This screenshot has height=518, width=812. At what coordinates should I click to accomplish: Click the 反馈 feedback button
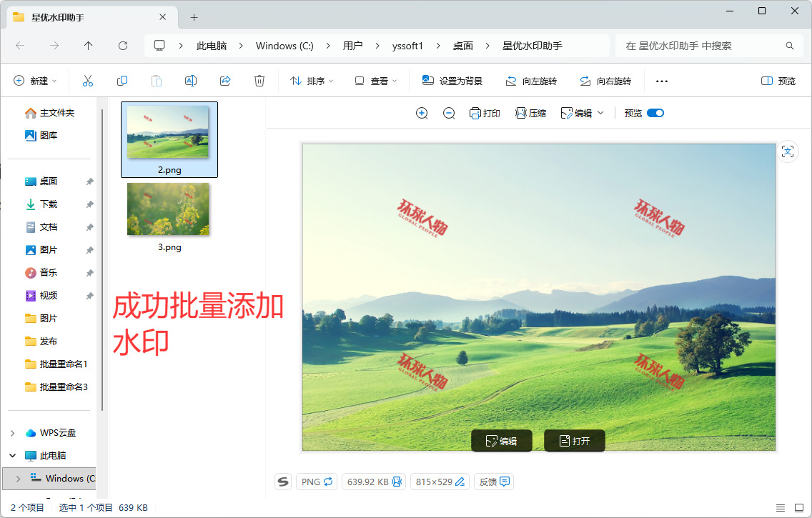(x=494, y=482)
